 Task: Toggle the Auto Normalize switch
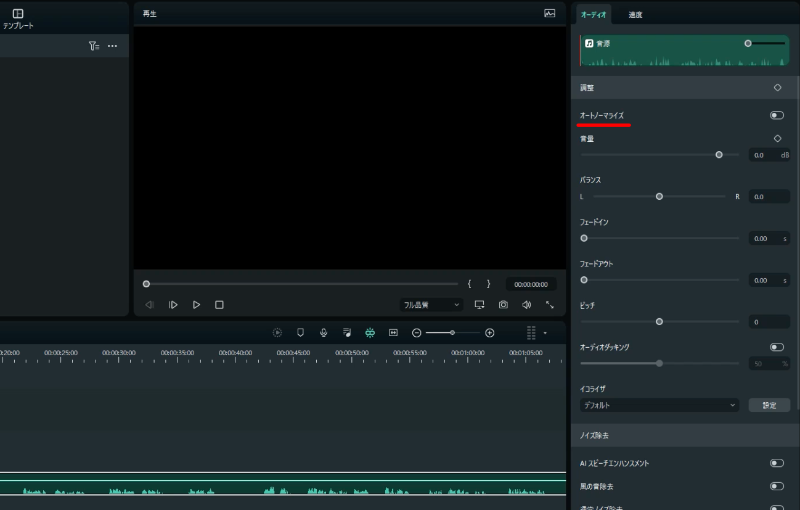(777, 115)
